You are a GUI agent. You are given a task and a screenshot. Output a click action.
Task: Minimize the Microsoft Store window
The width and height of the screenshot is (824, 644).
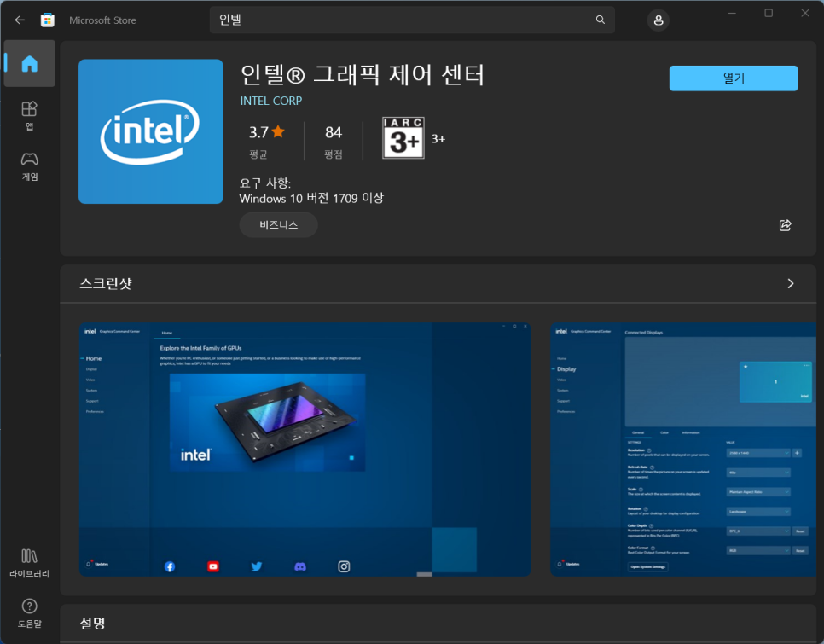732,13
